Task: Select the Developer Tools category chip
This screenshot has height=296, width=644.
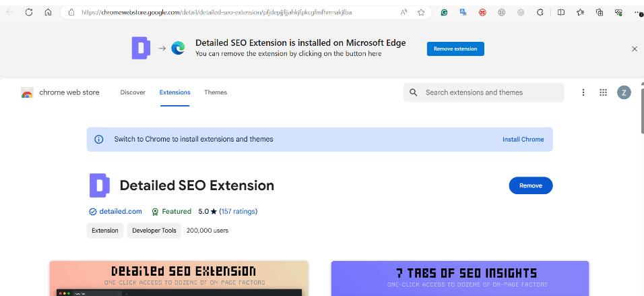Action: [x=154, y=231]
